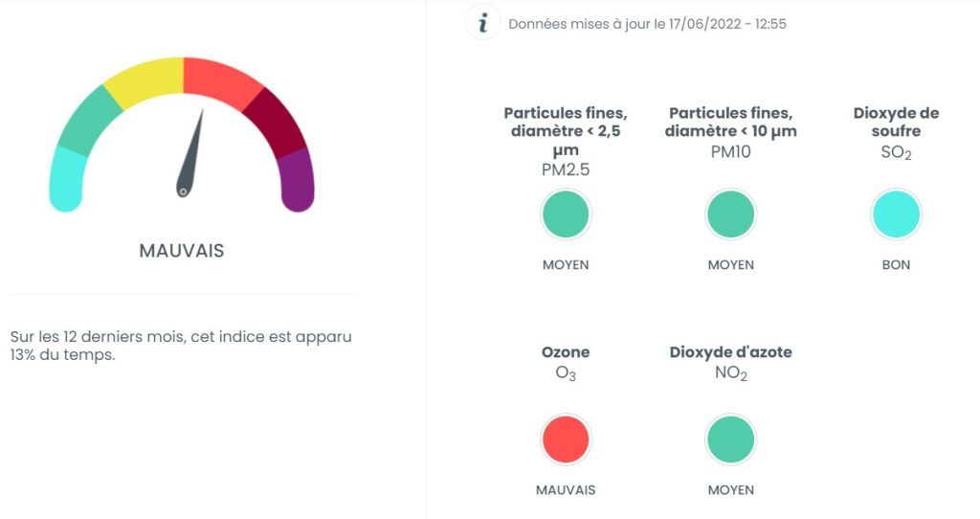Click the NO2 green indicator circle
The image size is (980, 519).
coord(731,440)
